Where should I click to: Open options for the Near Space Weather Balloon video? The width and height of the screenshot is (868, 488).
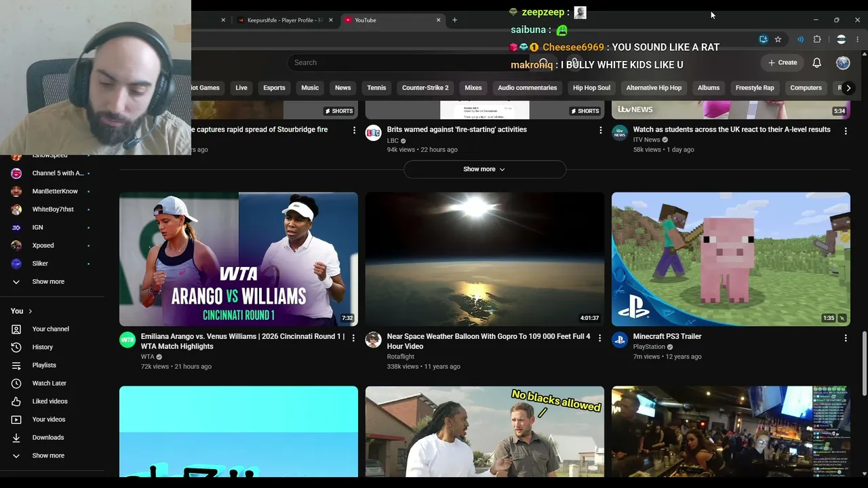point(599,338)
